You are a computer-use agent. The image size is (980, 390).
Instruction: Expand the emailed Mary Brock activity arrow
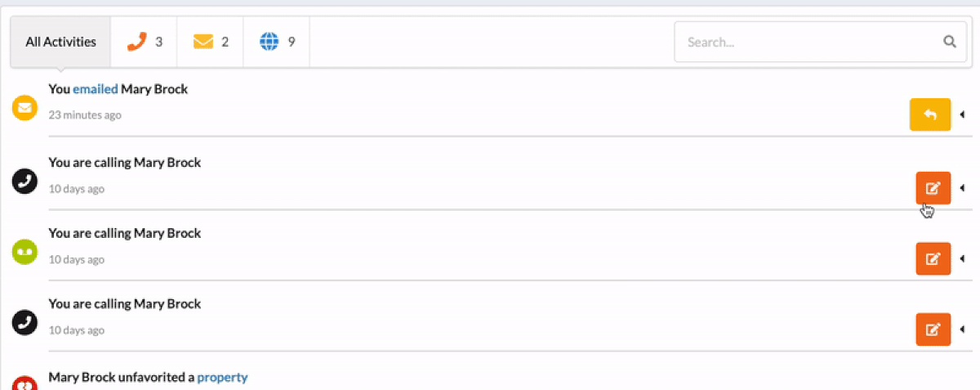[x=963, y=114]
